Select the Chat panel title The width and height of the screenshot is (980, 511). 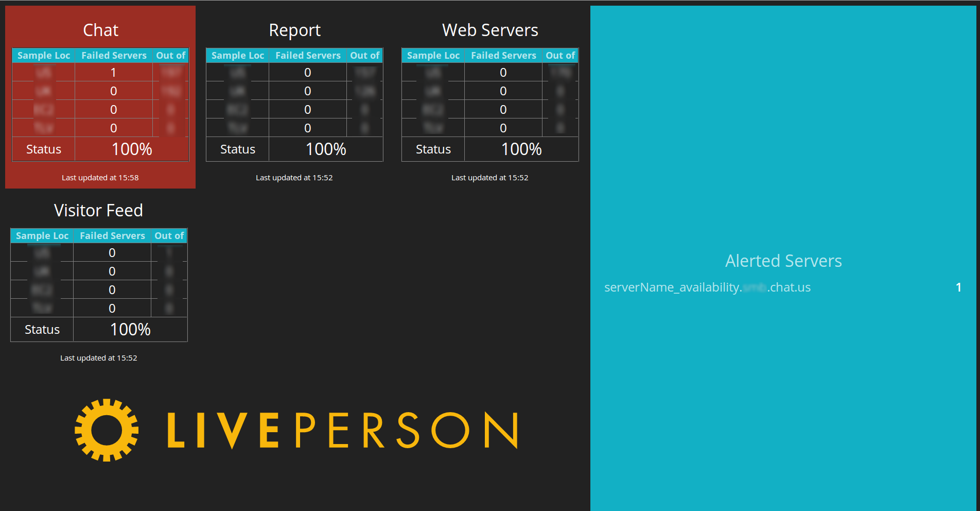pyautogui.click(x=100, y=30)
